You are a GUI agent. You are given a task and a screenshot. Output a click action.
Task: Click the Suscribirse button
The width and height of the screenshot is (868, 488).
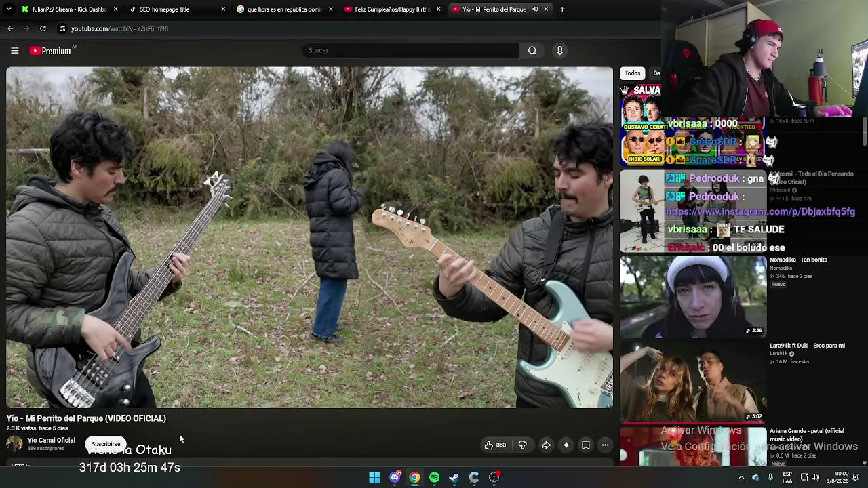(106, 445)
